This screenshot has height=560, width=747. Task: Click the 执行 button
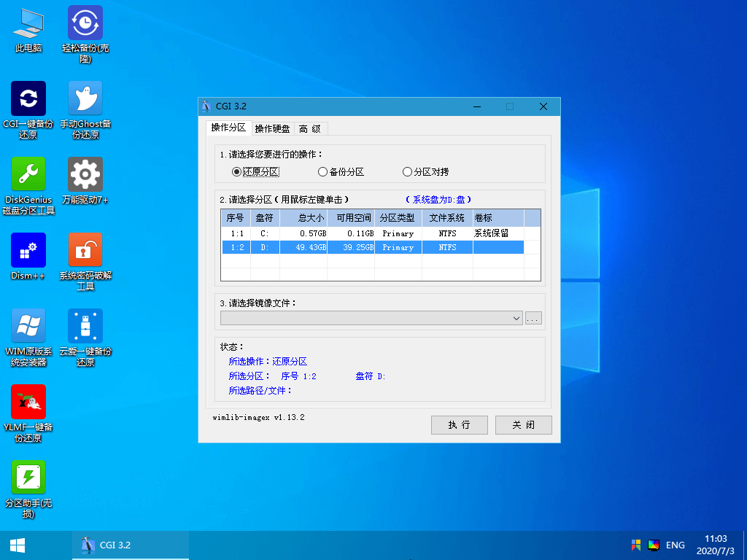[459, 425]
